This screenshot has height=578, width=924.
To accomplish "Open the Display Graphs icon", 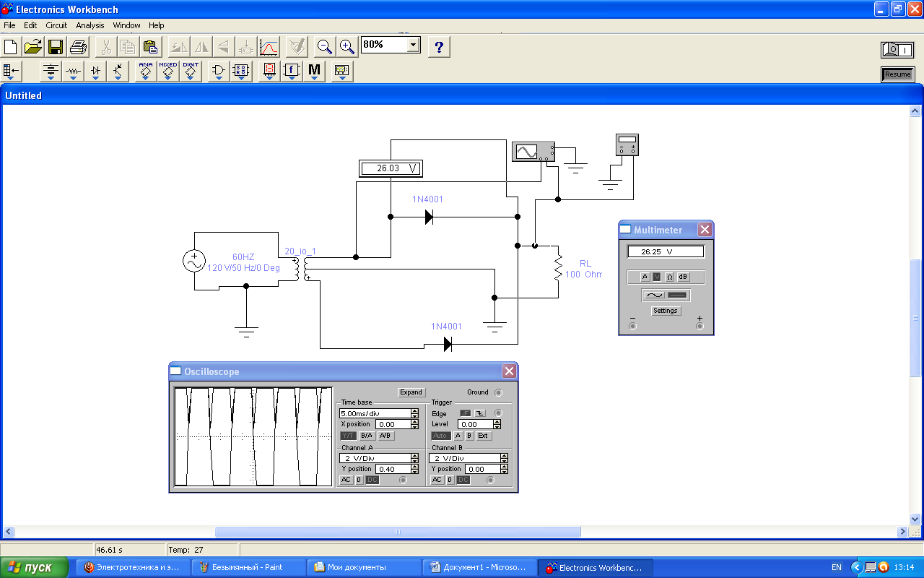I will click(269, 47).
